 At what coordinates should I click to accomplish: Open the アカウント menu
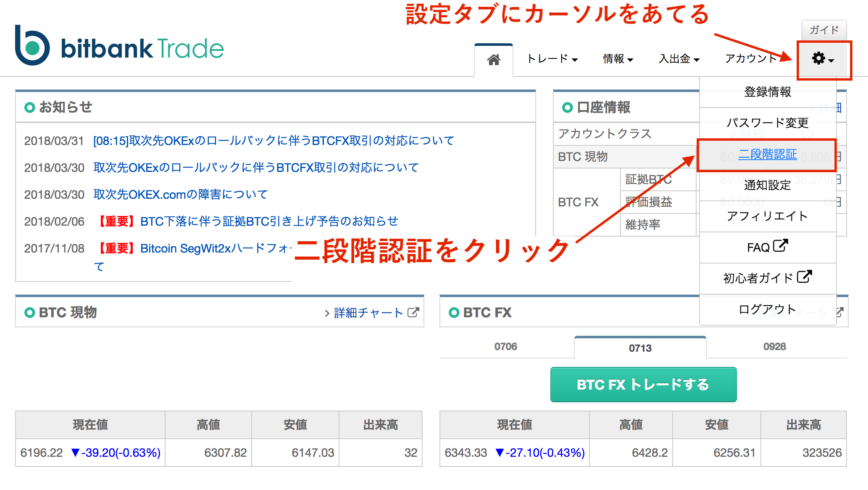[x=751, y=59]
